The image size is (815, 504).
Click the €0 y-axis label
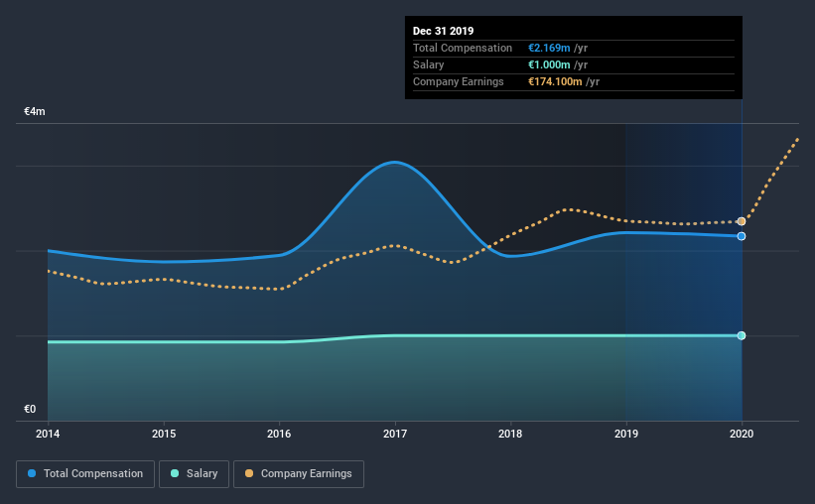coord(30,410)
